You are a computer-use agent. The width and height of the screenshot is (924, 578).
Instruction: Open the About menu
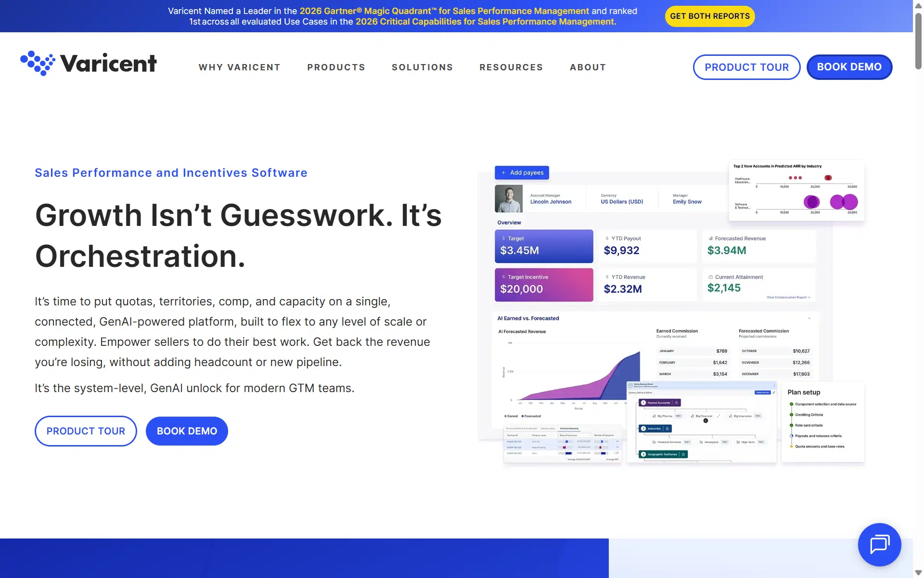(x=588, y=67)
